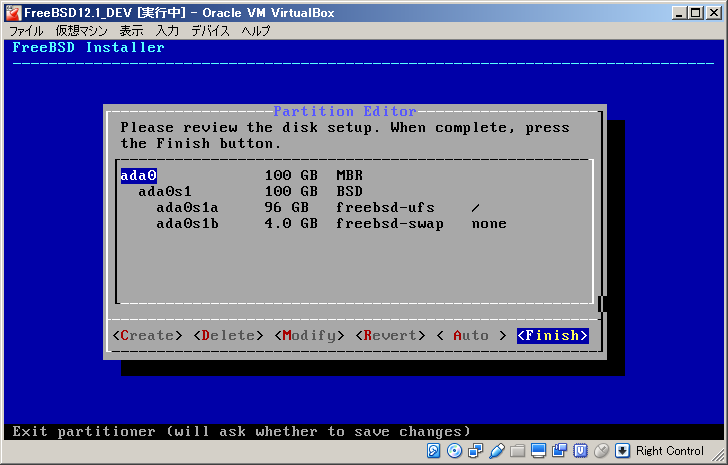This screenshot has width=728, height=465.
Task: Click the VirtualBox title bar app icon
Action: pos(13,13)
